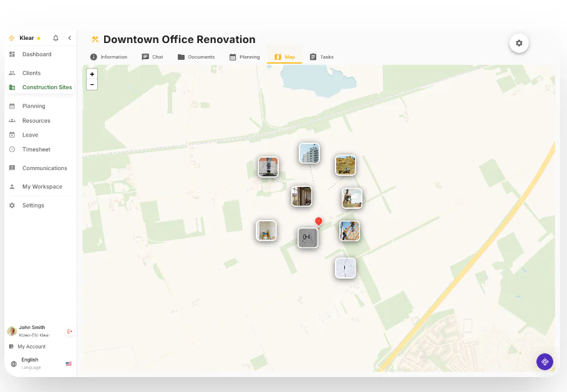Switch to the Chat tab
The height and width of the screenshot is (392, 567).
153,57
